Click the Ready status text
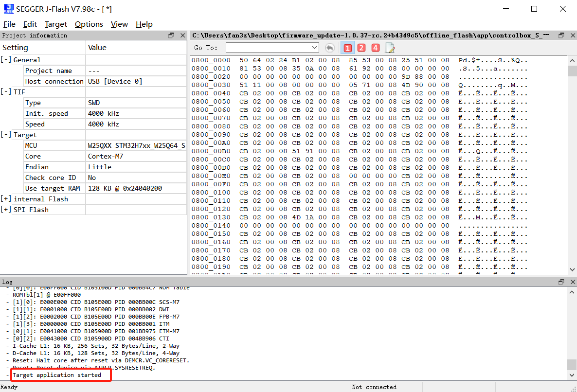This screenshot has height=392, width=577. click(9, 387)
